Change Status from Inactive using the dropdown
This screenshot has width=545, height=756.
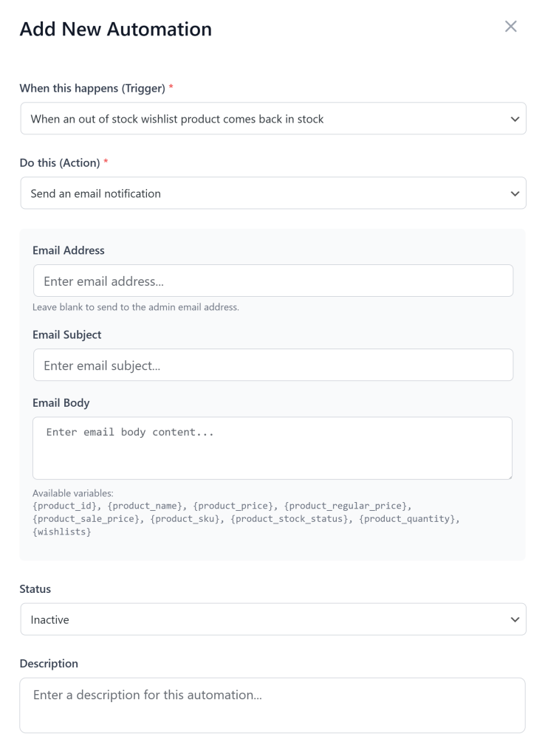click(x=273, y=619)
